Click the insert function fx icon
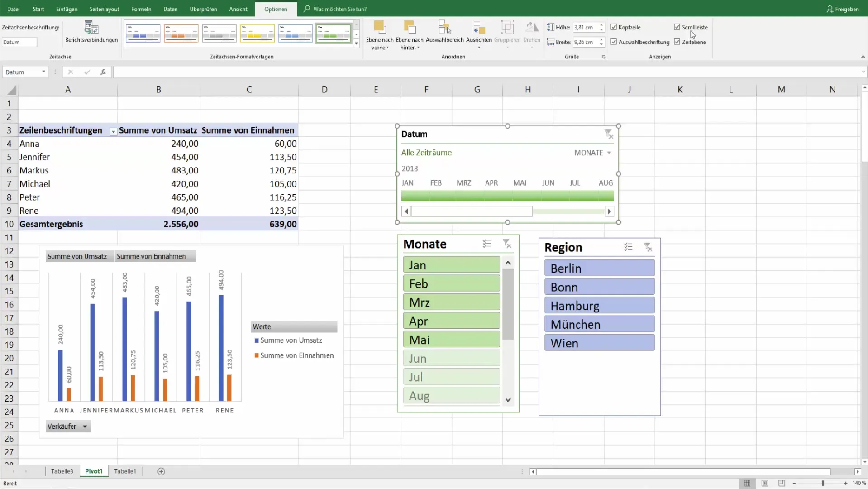Screen dimensions: 868x489 103,72
